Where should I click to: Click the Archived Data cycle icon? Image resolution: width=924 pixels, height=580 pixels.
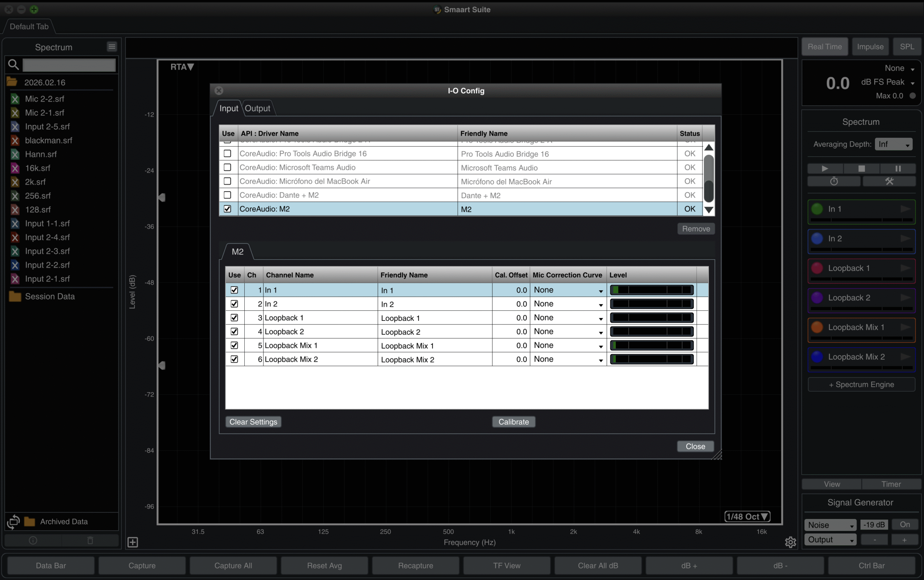tap(13, 522)
